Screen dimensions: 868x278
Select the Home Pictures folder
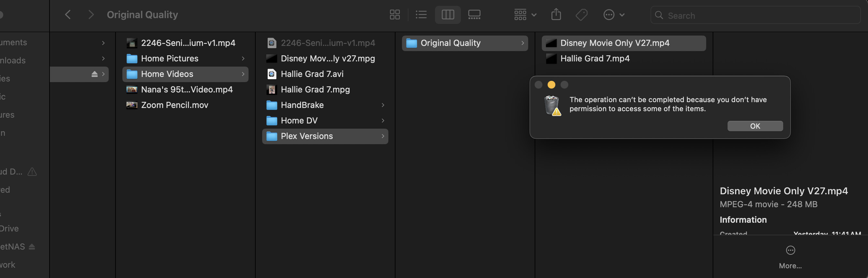coord(170,59)
